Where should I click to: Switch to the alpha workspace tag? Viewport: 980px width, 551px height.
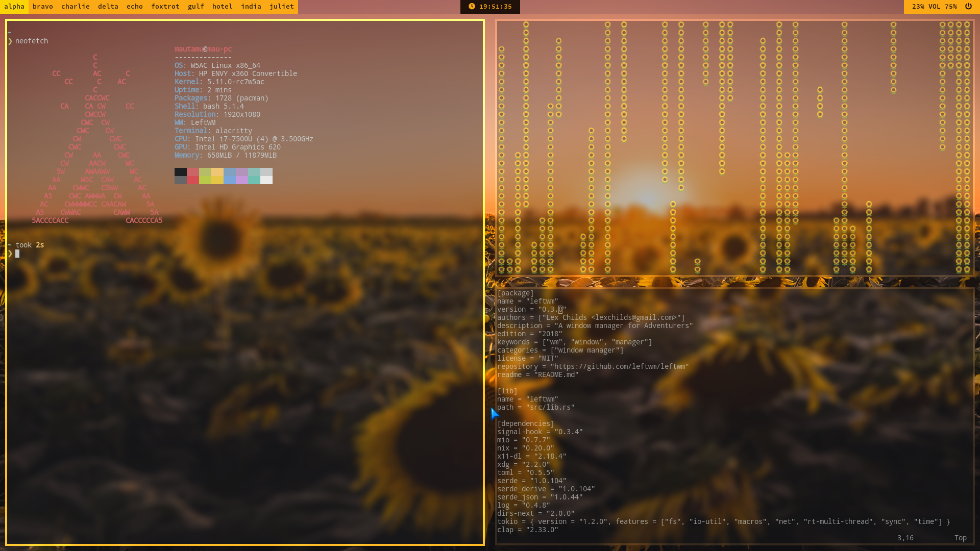pyautogui.click(x=14, y=7)
